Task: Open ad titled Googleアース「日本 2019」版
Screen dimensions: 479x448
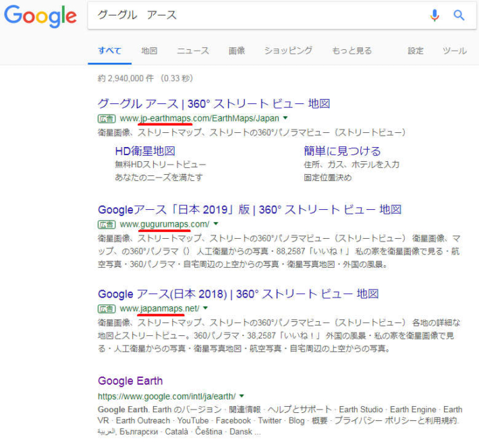Action: tap(250, 210)
